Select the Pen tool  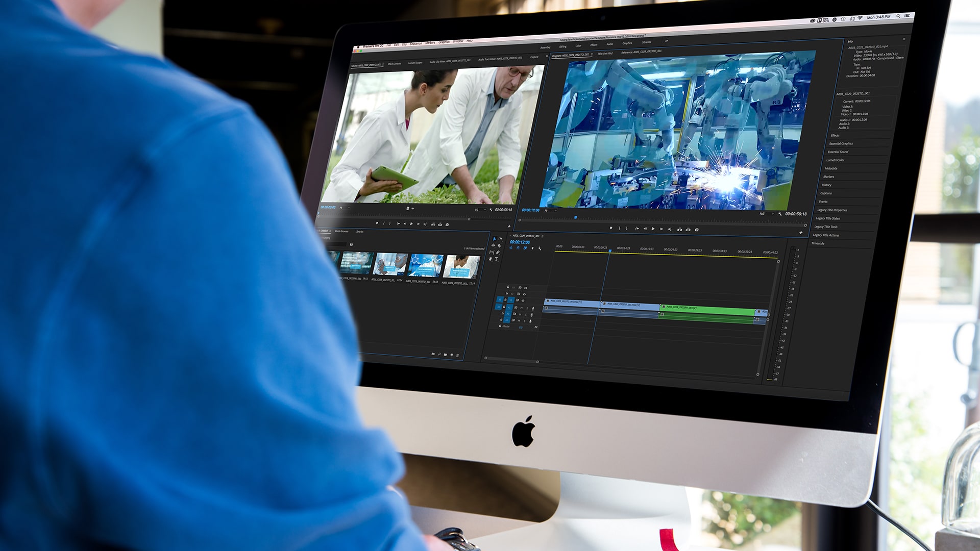click(x=497, y=253)
